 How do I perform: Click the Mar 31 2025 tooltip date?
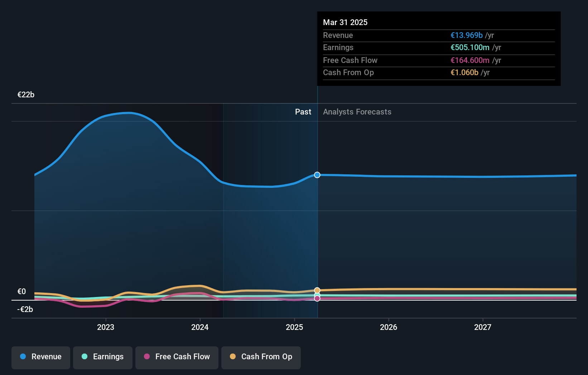[345, 22]
